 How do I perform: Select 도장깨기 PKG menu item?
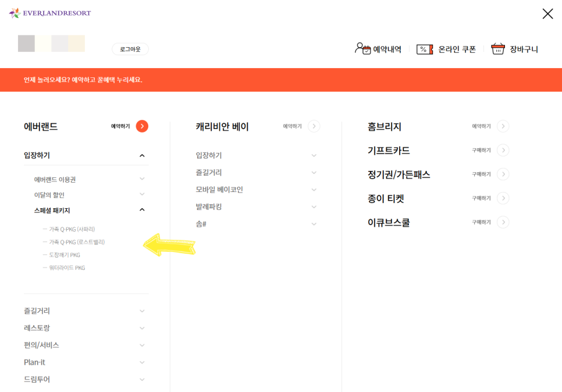[65, 255]
